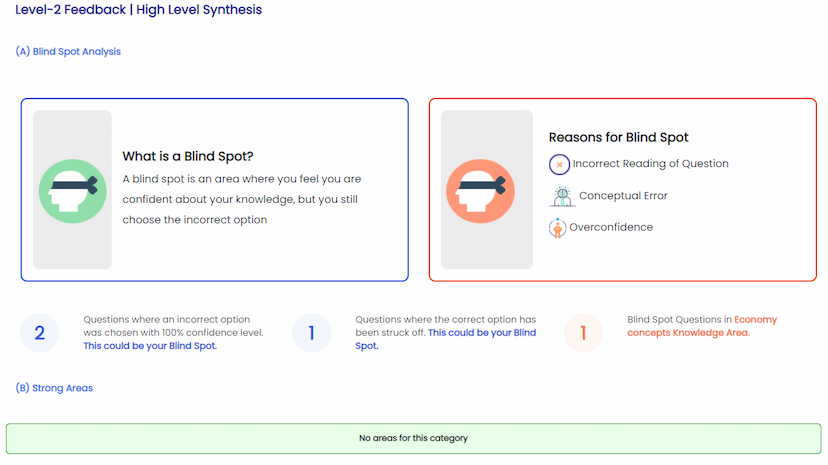
Task: Click the red blindfolded head icon
Action: pos(480,190)
